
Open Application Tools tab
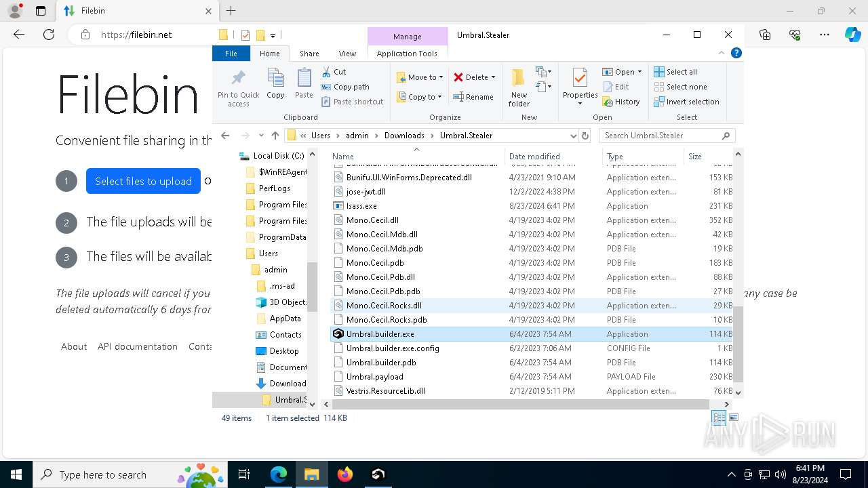pyautogui.click(x=407, y=54)
